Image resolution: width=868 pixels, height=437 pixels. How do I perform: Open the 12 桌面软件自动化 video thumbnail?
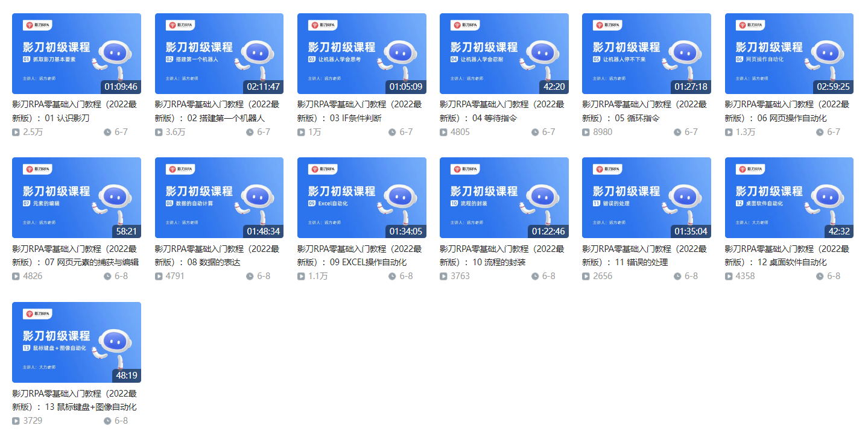pos(789,198)
